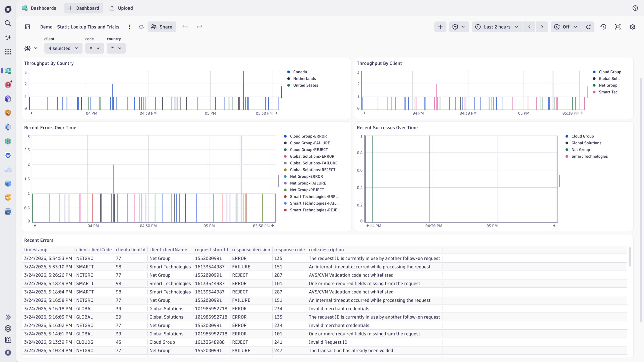Click the Upload button
Image resolution: width=644 pixels, height=362 pixels.
point(121,8)
